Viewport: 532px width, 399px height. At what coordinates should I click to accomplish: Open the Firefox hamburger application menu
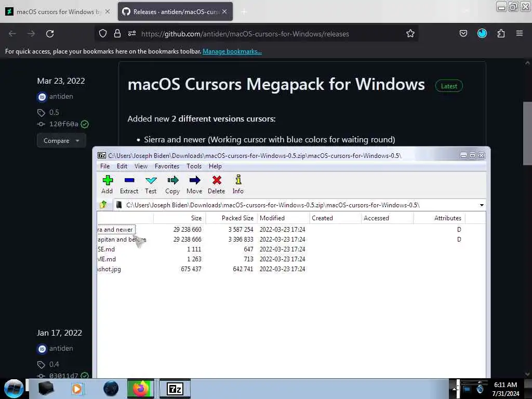(x=520, y=34)
